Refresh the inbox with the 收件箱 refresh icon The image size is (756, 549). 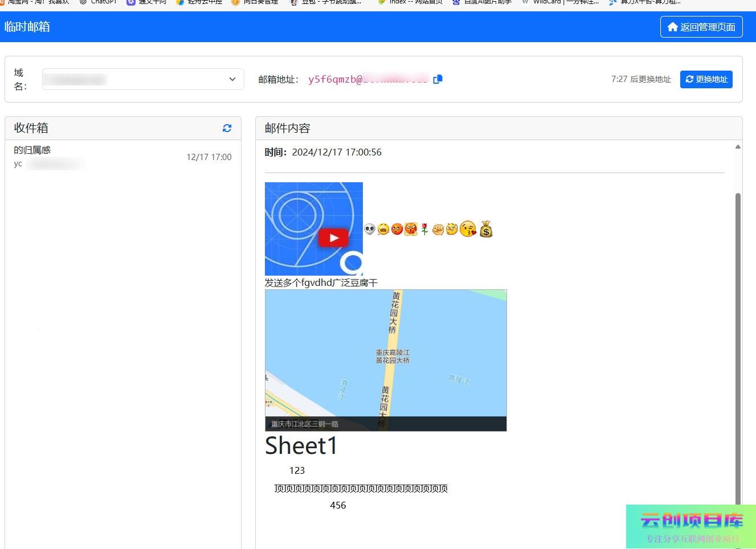[227, 128]
